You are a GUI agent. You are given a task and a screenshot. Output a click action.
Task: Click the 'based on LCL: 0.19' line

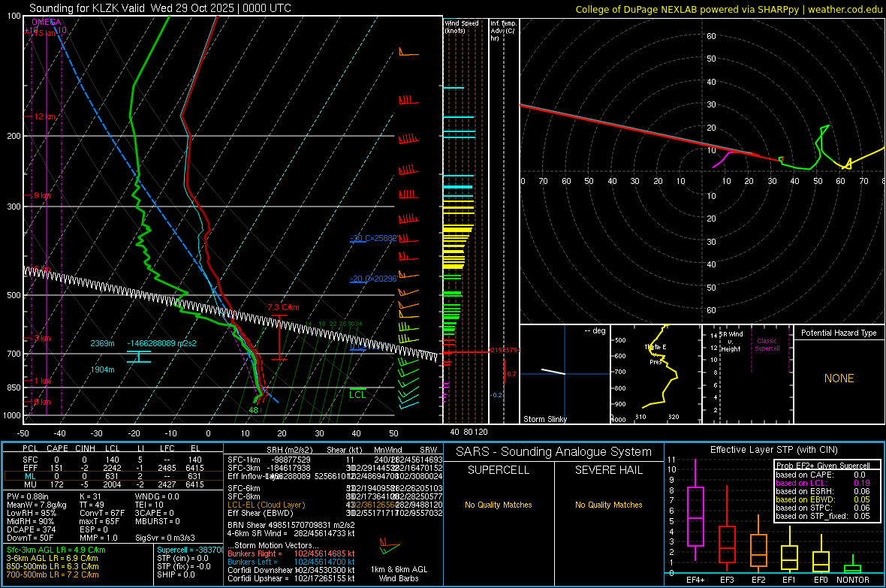click(823, 483)
